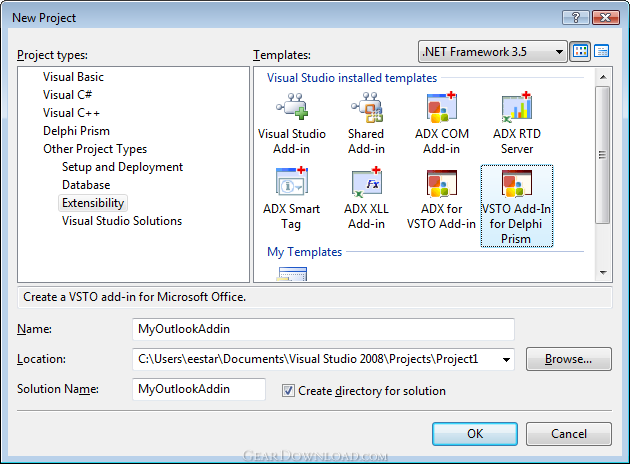
Task: Switch templates to large icons view
Action: click(580, 51)
